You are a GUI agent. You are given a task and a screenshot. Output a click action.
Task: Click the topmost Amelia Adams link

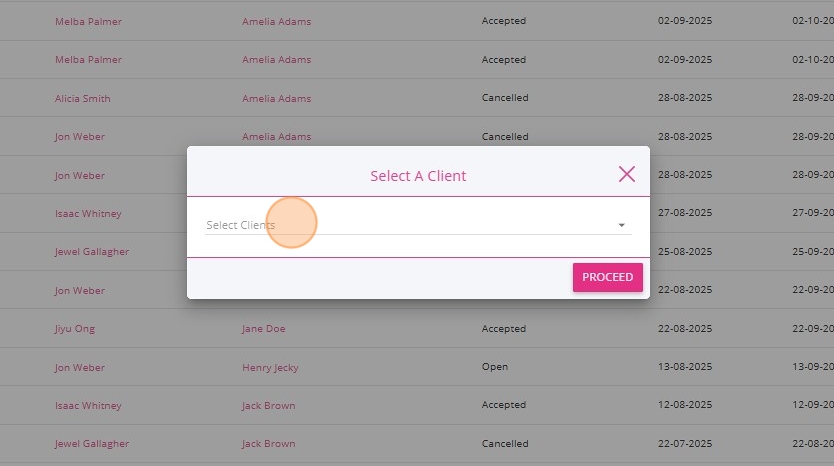[x=276, y=21]
